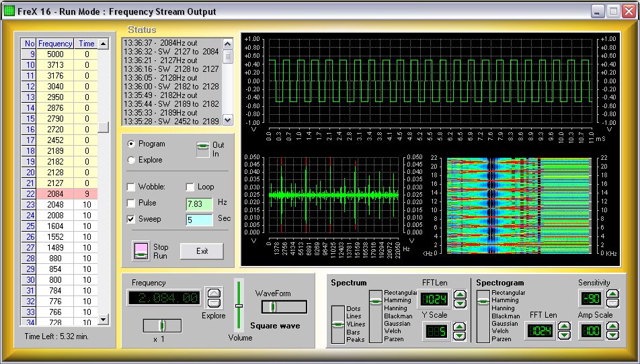The image size is (640, 364).
Task: Click the Time column header
Action: coord(86,44)
